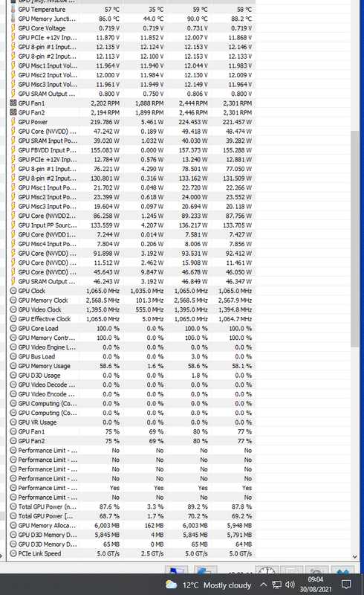The height and width of the screenshot is (595, 364).
Task: Click the circle icon next to GPU Video Clock
Action: [x=13, y=309]
